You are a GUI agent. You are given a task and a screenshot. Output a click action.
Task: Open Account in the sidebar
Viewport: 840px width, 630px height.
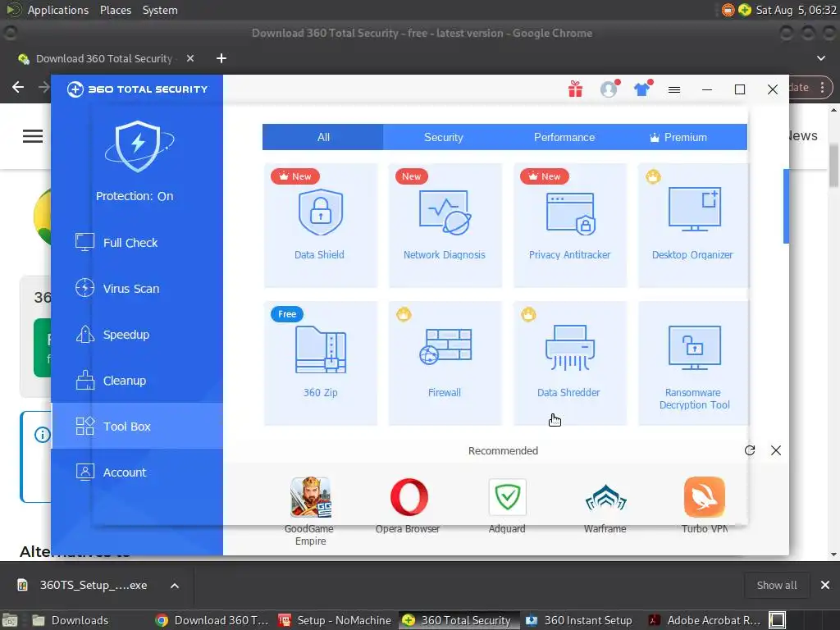(137, 472)
